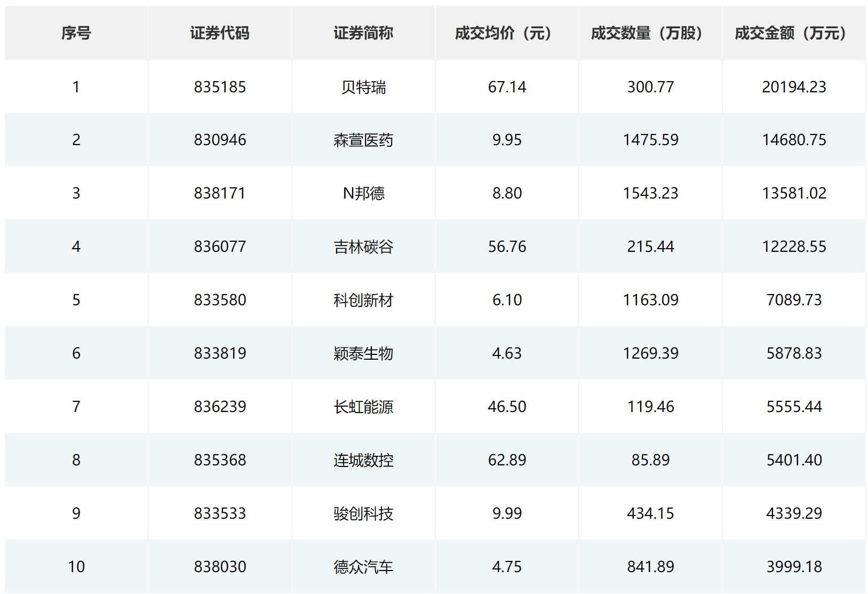Image resolution: width=868 pixels, height=594 pixels.
Task: Select the 贝特瑞 name cell
Action: pos(363,86)
